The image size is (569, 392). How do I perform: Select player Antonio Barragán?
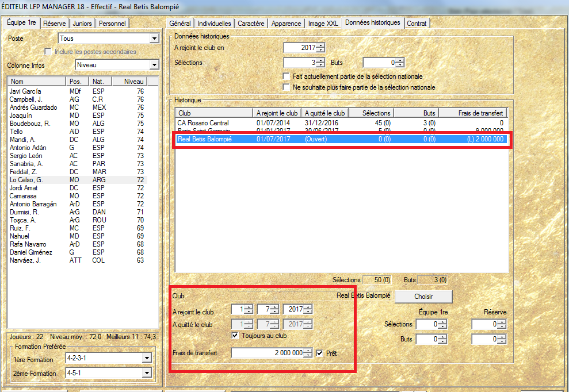click(x=78, y=204)
